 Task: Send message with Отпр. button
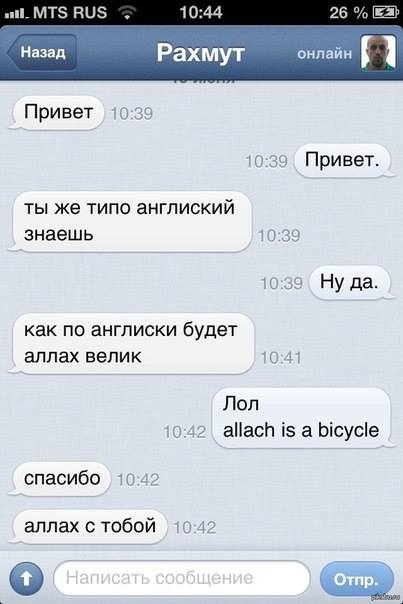click(x=357, y=578)
